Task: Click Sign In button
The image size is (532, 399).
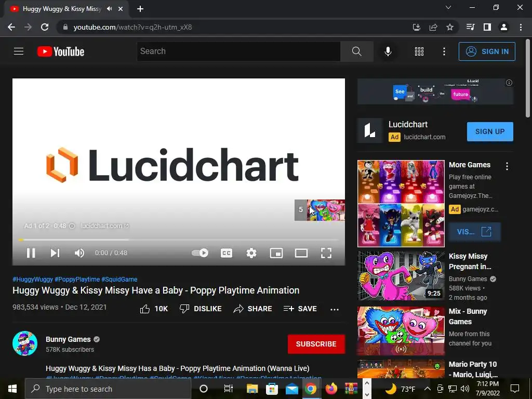Action: coord(487,51)
